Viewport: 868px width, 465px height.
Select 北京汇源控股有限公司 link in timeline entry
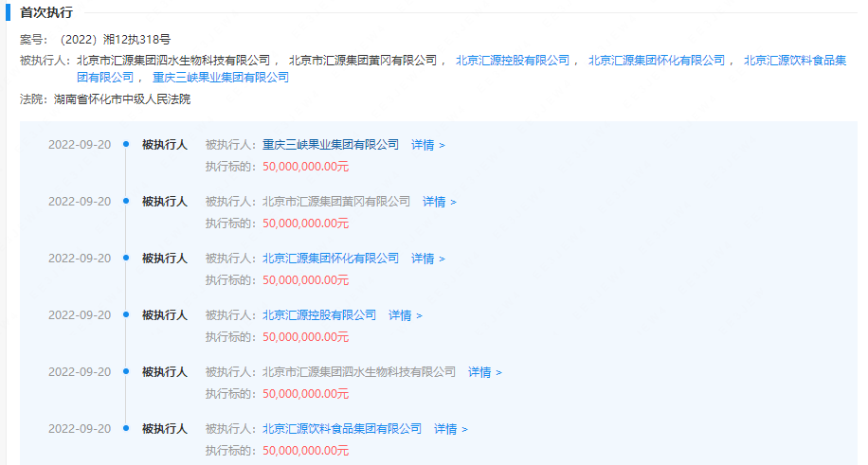(x=319, y=315)
